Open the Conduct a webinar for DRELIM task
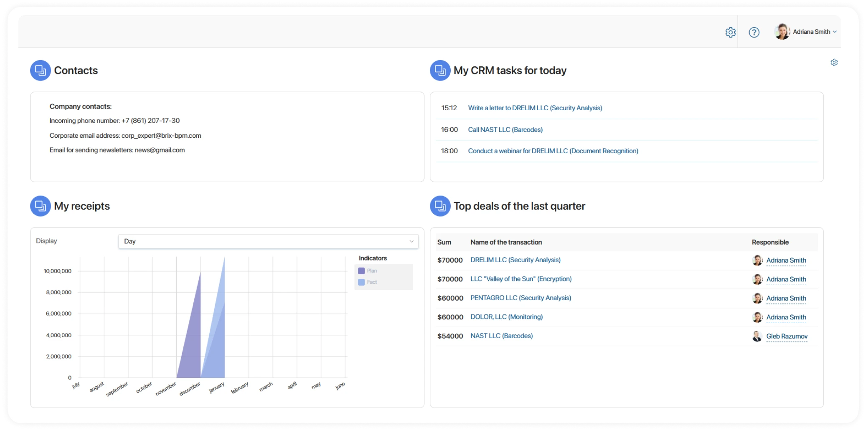Screen dimensions: 868x430 tap(553, 151)
